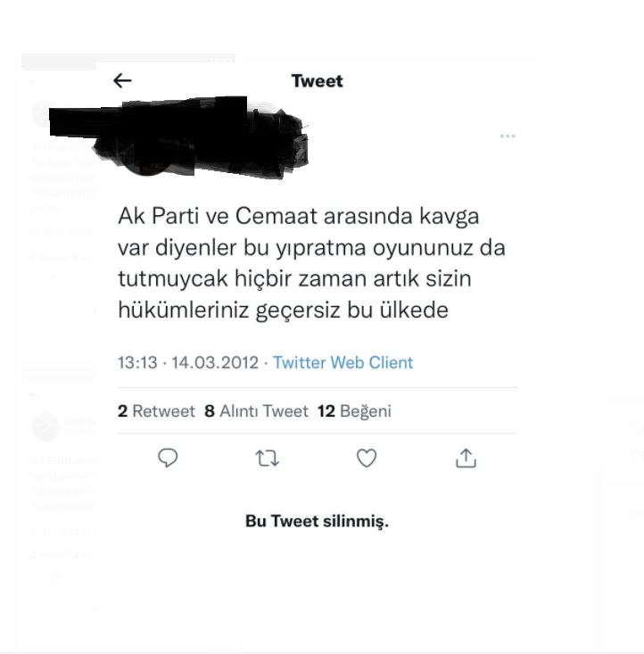Click the reply speech bubble icon
This screenshot has height=654, width=644.
click(x=168, y=458)
